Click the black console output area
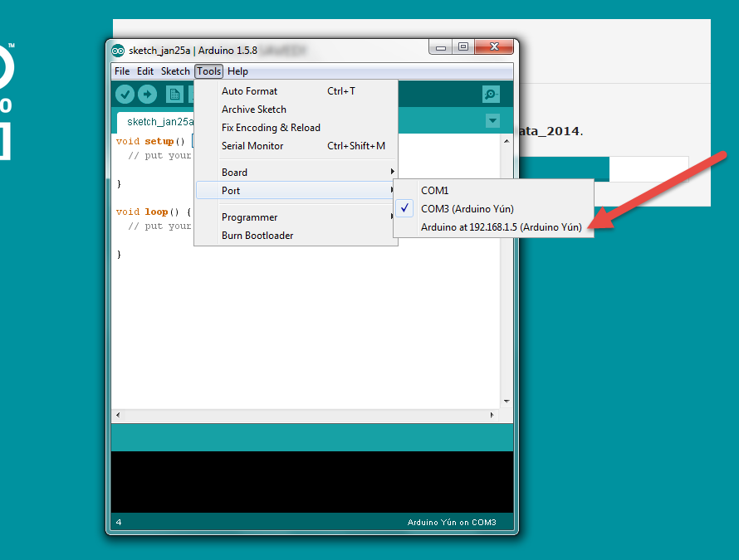Screen dimensions: 739x560 [312, 482]
